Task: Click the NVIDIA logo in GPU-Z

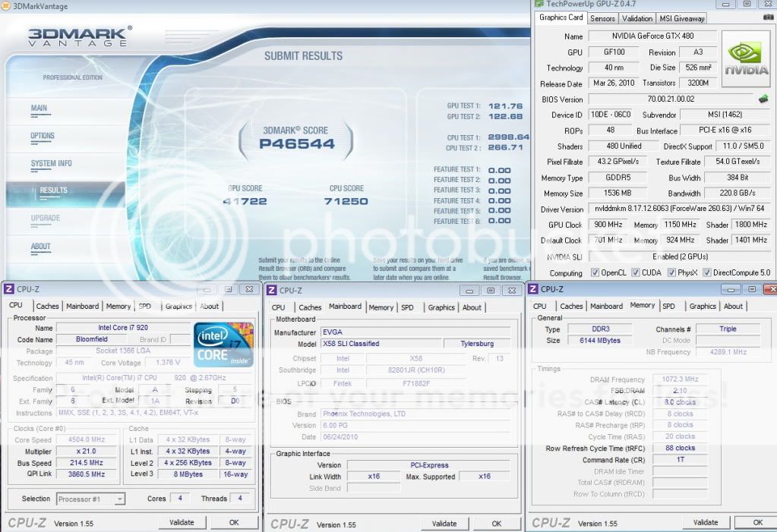Action: [747, 59]
